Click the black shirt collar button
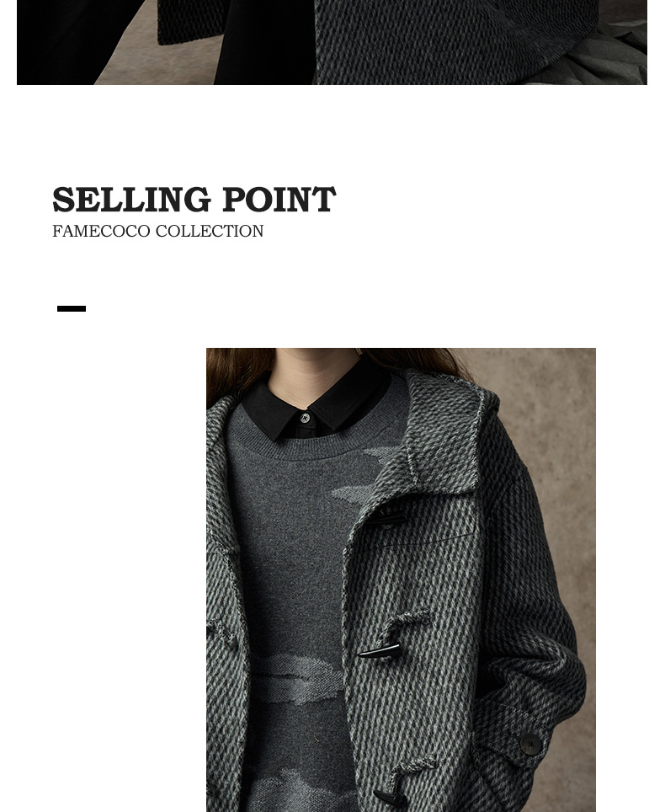 [305, 418]
